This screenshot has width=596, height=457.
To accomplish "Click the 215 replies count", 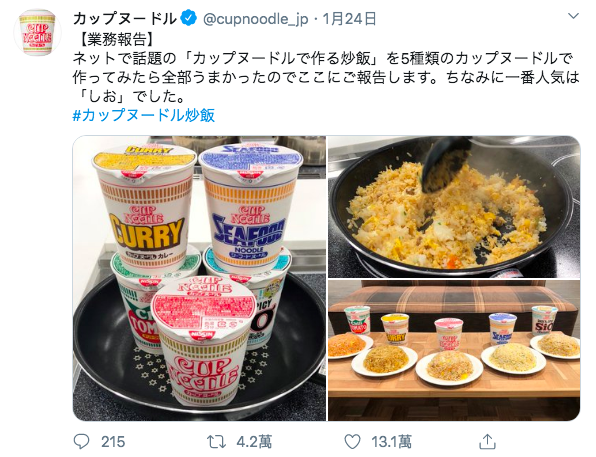I will coord(113,442).
